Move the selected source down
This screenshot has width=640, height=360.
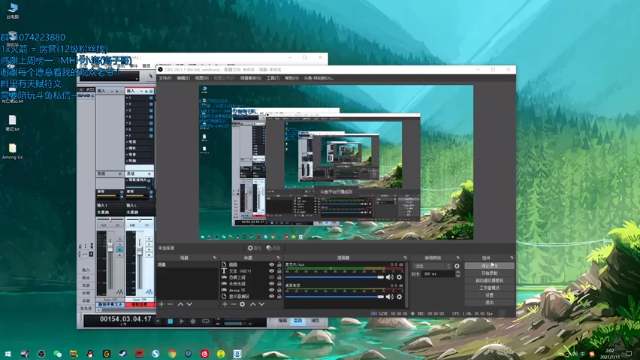[262, 304]
